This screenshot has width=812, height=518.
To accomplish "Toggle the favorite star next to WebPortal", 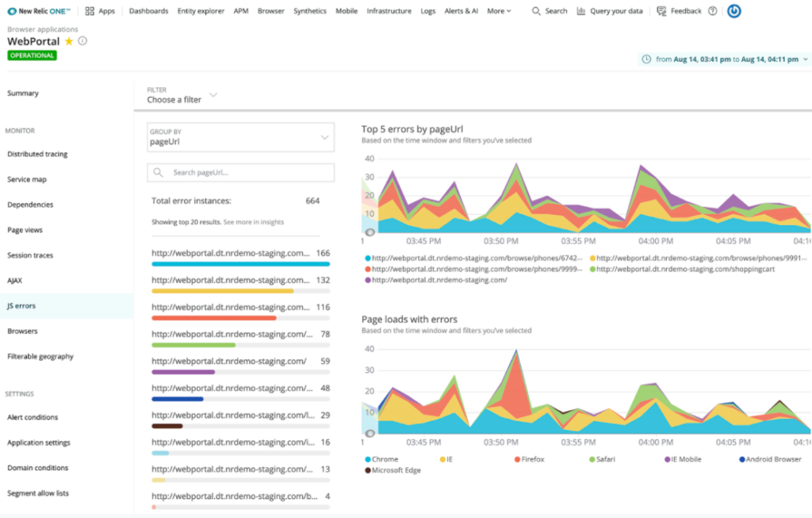I will coord(69,41).
